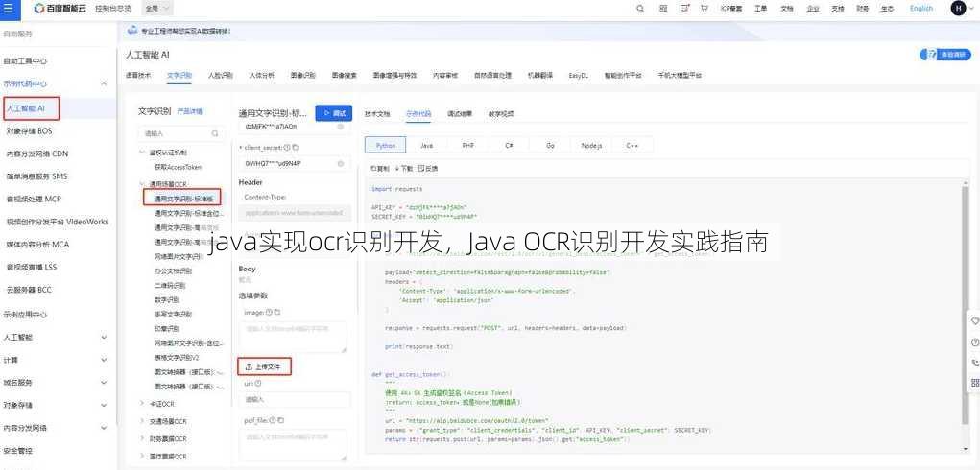Open 云服务器 BCC in the sidebar
980x470 pixels.
coord(30,290)
